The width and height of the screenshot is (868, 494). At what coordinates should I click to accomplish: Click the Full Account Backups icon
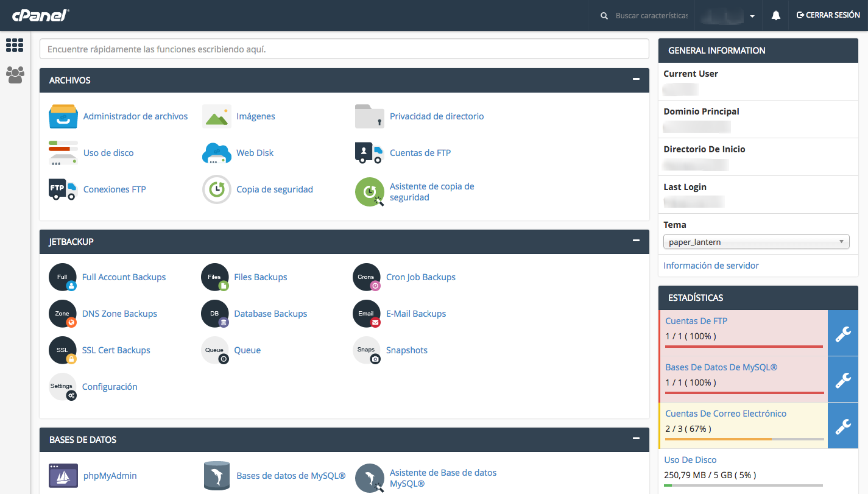[63, 277]
